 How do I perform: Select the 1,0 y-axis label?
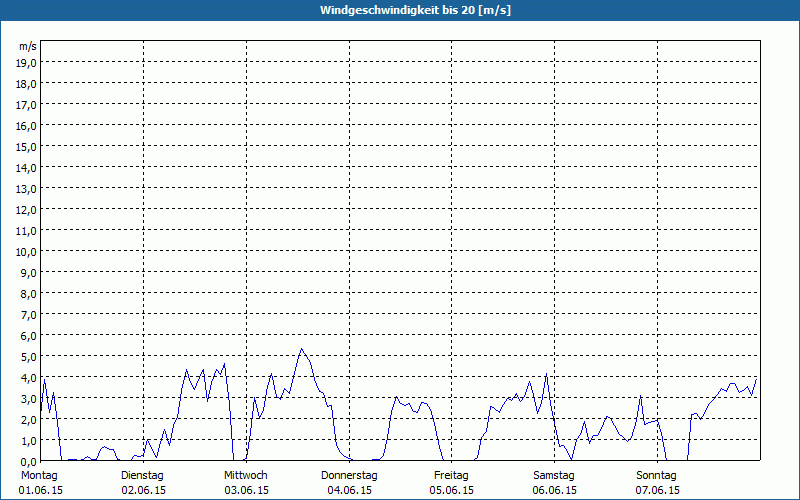(x=30, y=441)
